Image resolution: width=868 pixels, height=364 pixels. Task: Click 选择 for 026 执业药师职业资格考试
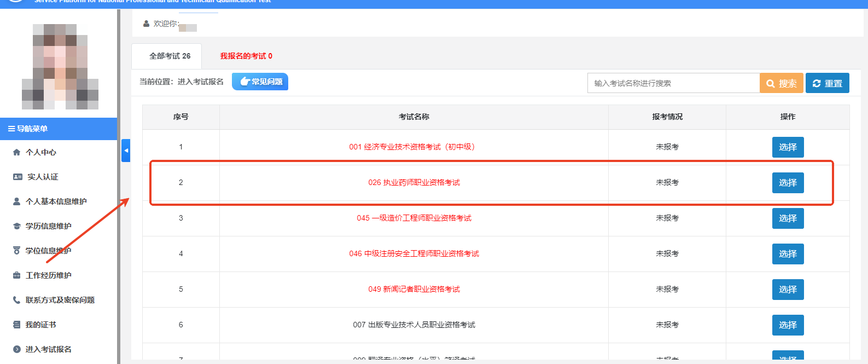point(788,183)
